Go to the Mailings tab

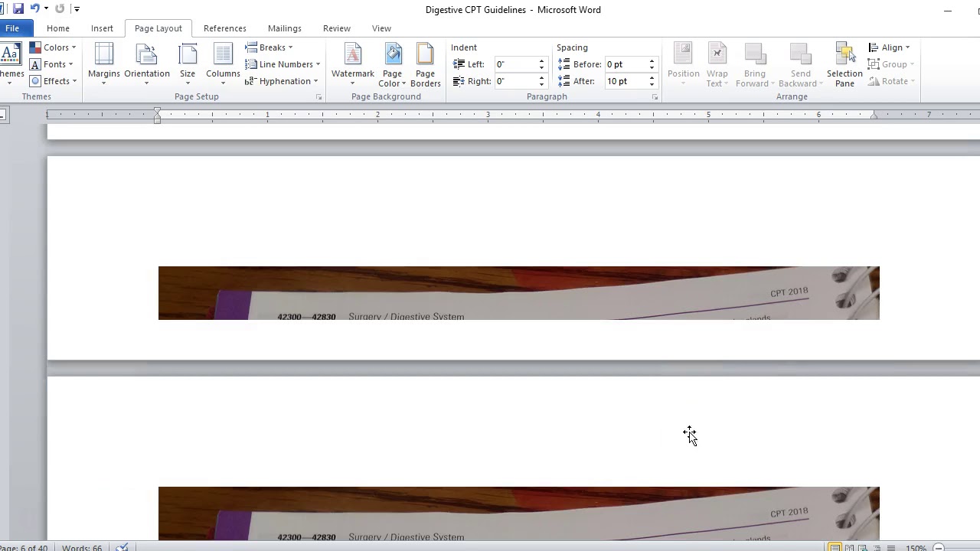coord(285,28)
